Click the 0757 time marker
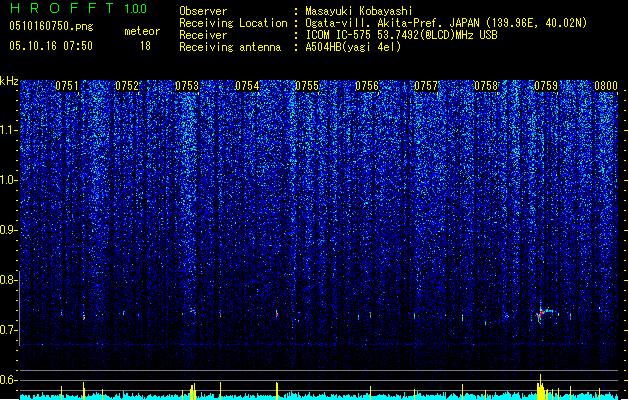This screenshot has height=400, width=629. pos(426,86)
